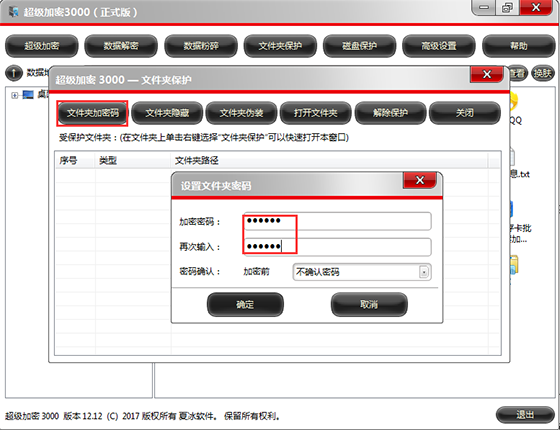
Task: Click the 超级加密 main toolbar button
Action: tap(41, 46)
